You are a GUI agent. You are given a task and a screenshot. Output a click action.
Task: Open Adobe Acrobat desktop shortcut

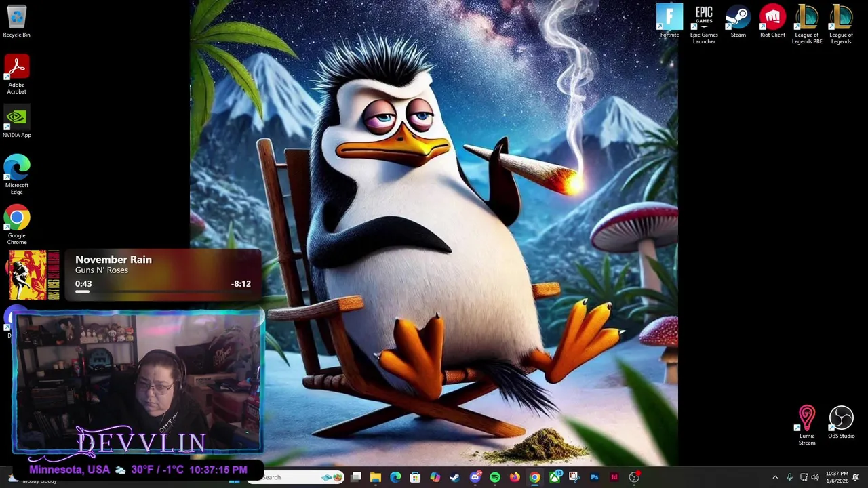[16, 75]
